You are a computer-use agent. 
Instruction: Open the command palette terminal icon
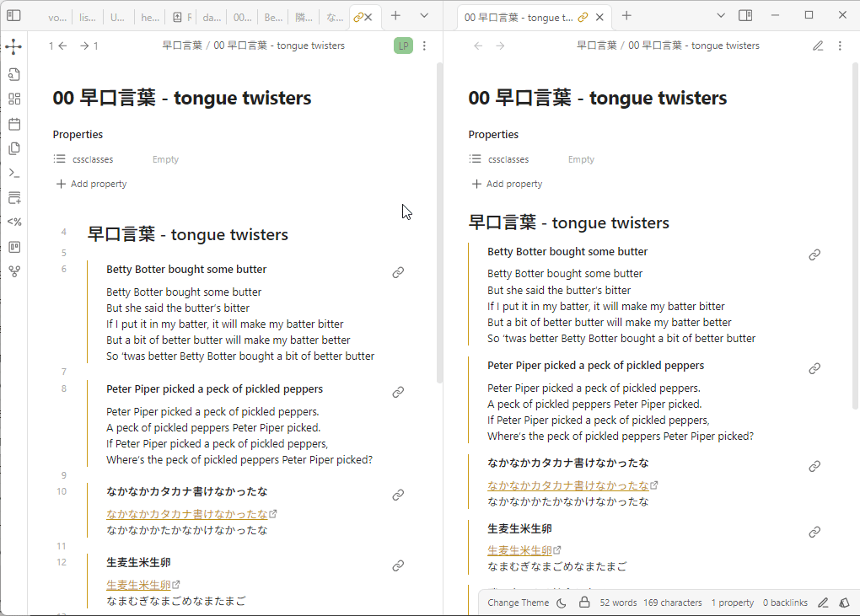(x=14, y=174)
